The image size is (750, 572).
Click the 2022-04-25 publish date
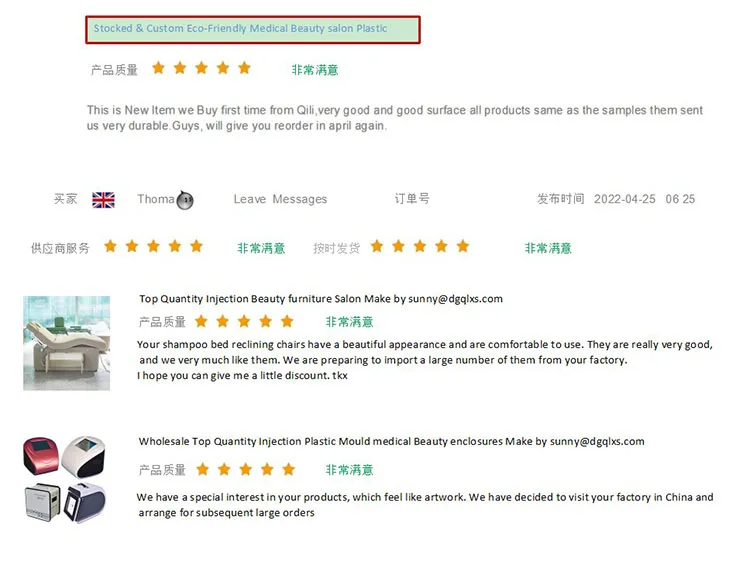pos(625,199)
